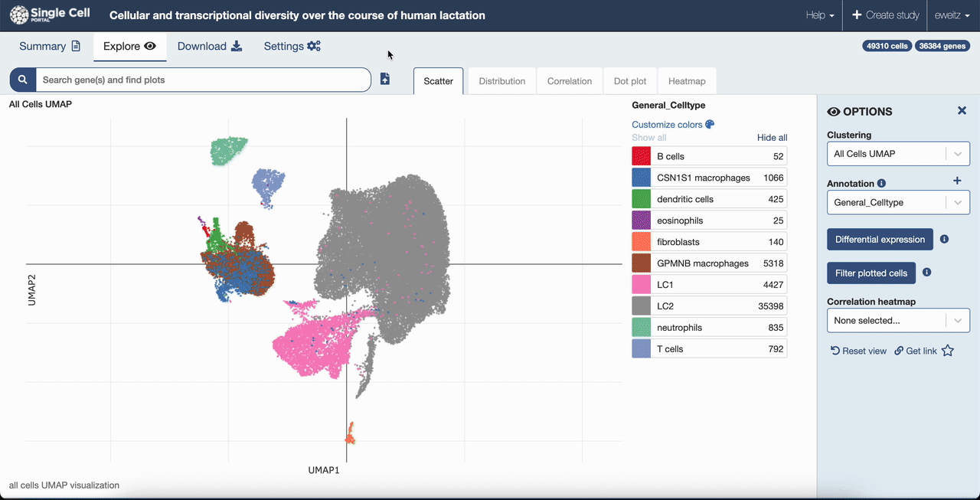Close the Options panel with X

962,111
